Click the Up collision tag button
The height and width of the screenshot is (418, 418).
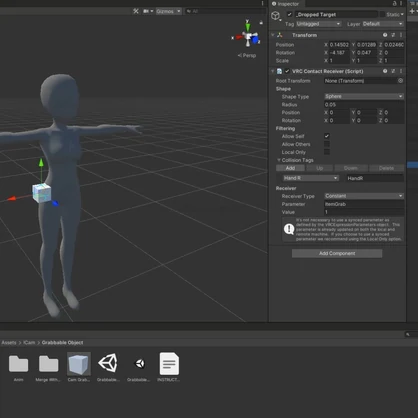[319, 168]
